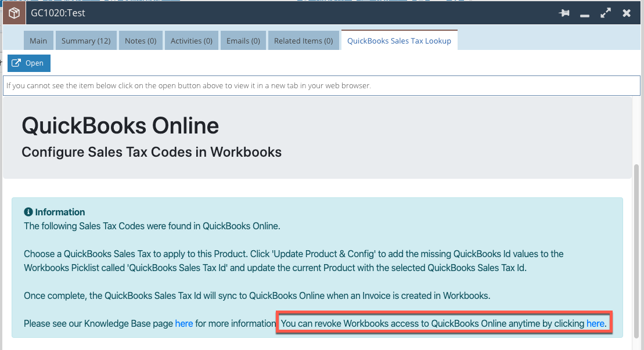Click the Information circle icon

point(28,212)
